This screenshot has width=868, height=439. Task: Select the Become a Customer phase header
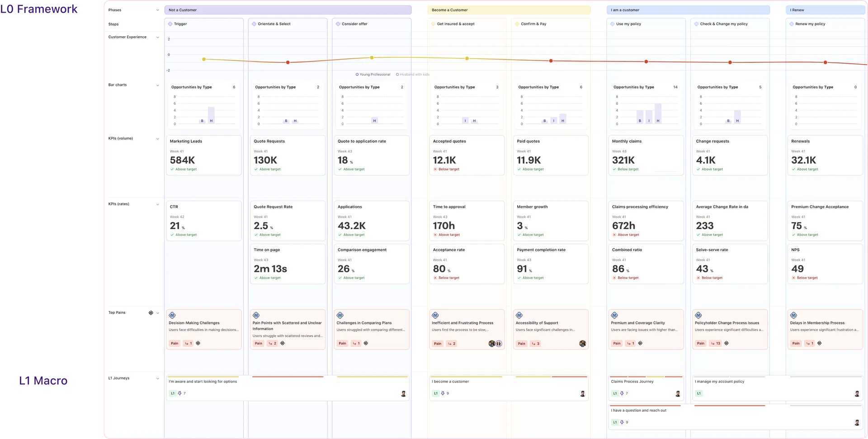point(509,10)
